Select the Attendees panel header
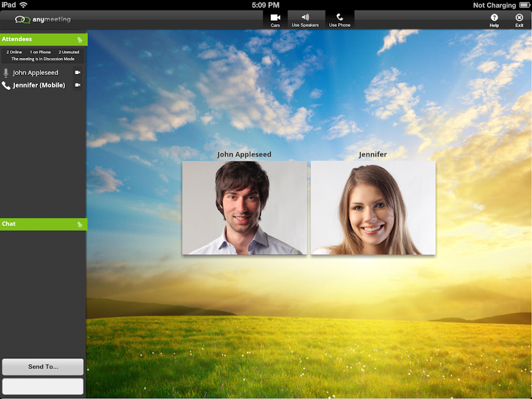Screen dimensions: 532x399 pos(44,39)
